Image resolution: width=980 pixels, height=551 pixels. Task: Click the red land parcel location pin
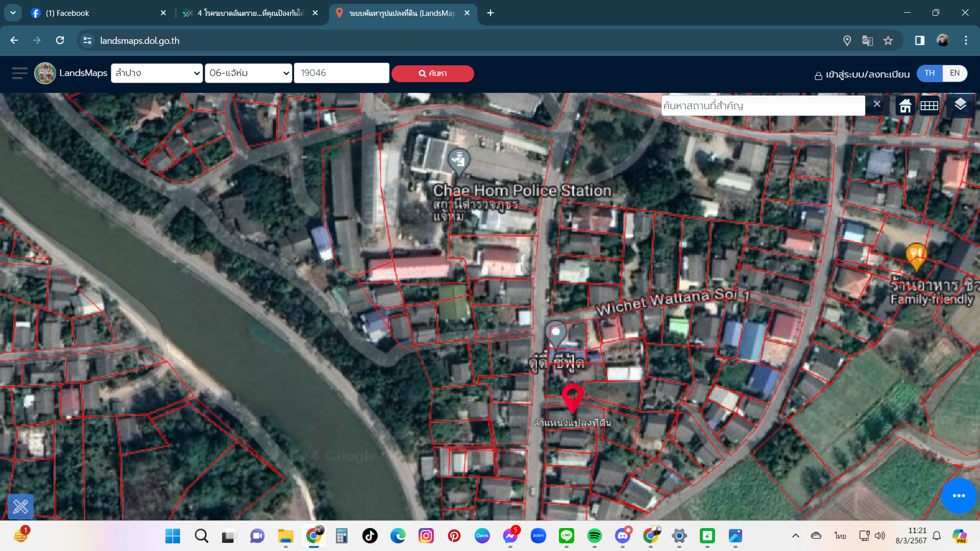pos(573,398)
